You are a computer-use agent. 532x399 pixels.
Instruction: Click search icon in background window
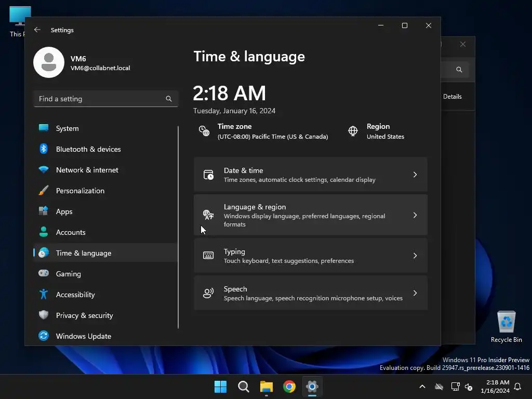[459, 70]
